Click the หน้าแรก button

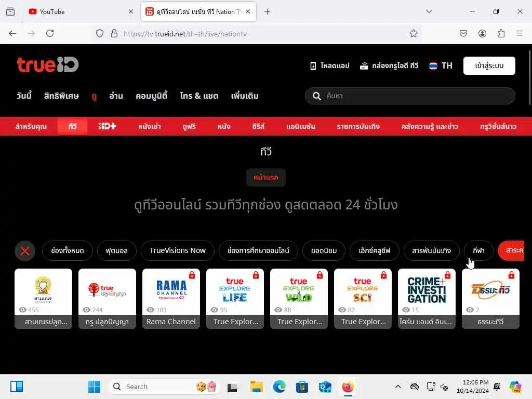[x=266, y=178]
